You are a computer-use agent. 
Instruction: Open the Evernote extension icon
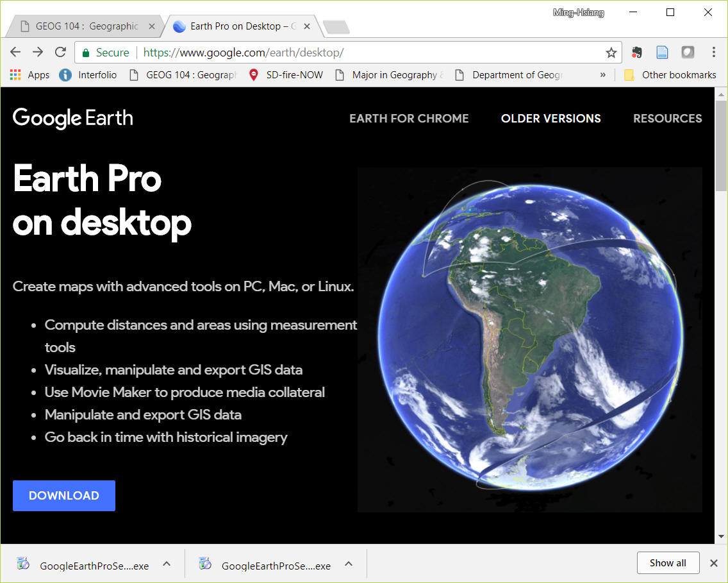click(x=637, y=53)
